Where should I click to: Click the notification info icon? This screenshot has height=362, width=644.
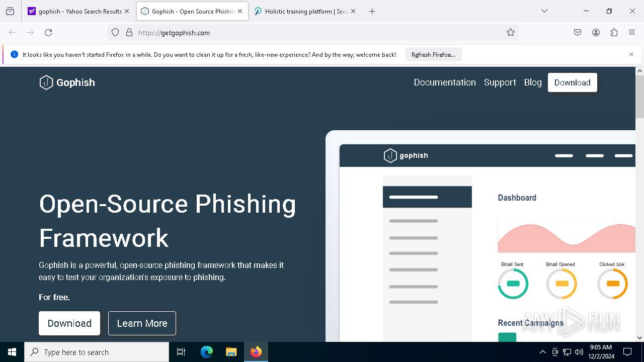(x=15, y=54)
